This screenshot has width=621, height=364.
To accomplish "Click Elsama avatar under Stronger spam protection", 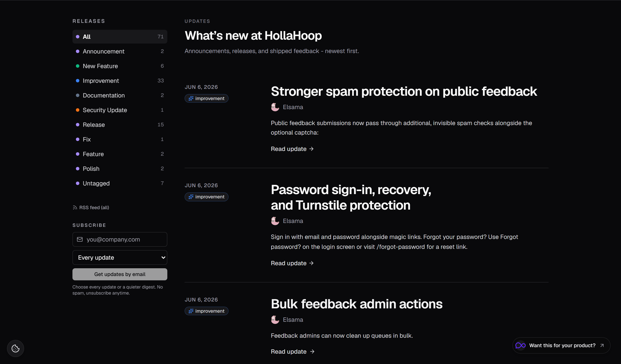I will [x=275, y=107].
